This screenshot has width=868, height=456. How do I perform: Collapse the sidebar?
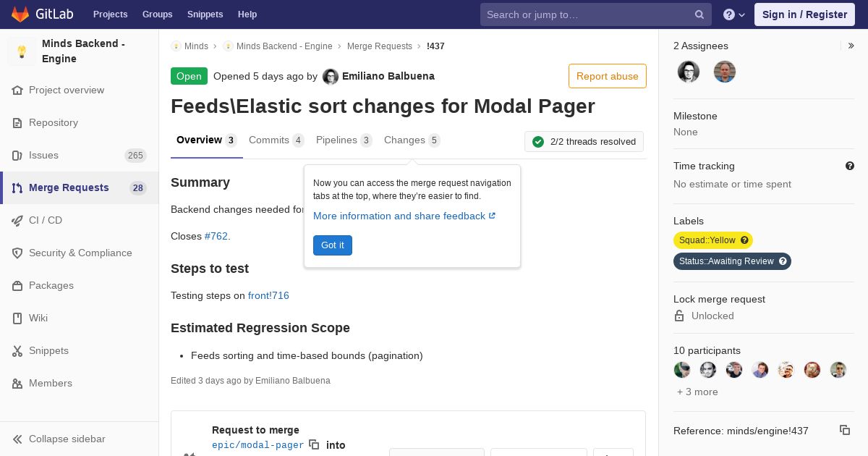(80, 439)
